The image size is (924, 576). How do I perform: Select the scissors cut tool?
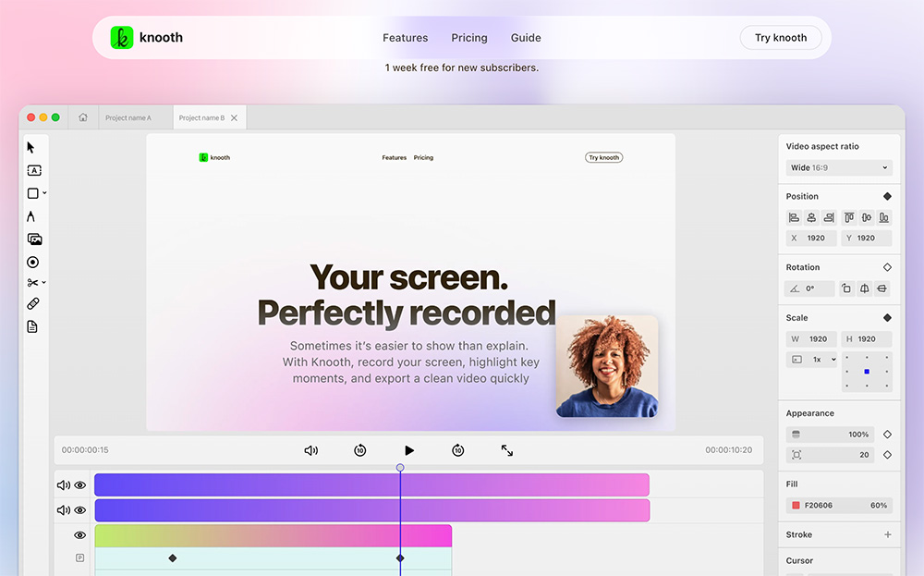coord(32,282)
